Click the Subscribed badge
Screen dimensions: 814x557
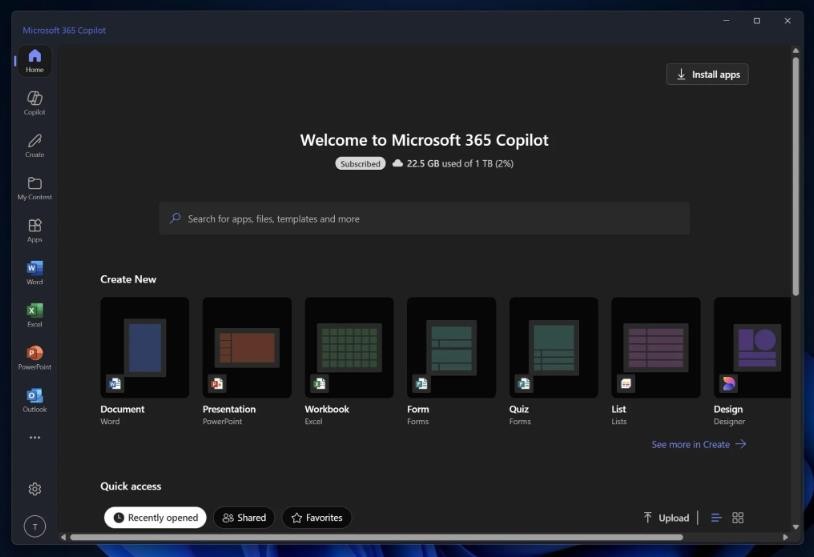pyautogui.click(x=360, y=164)
